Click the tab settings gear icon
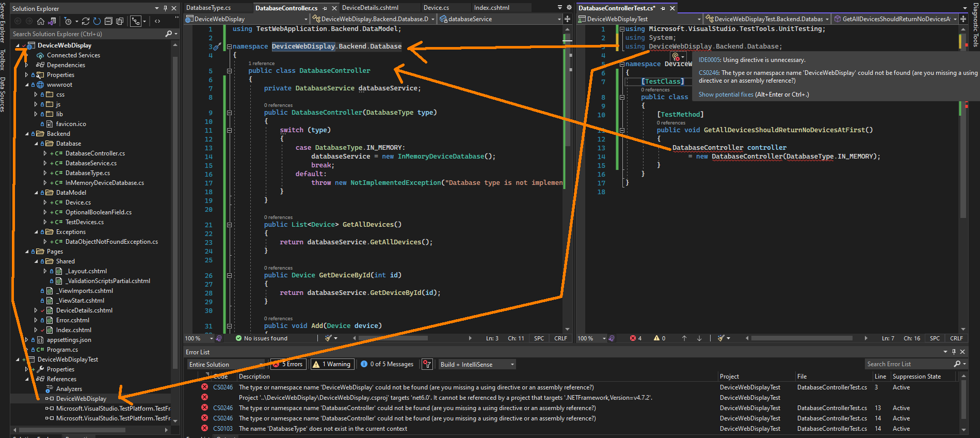The width and height of the screenshot is (980, 438). point(569,8)
